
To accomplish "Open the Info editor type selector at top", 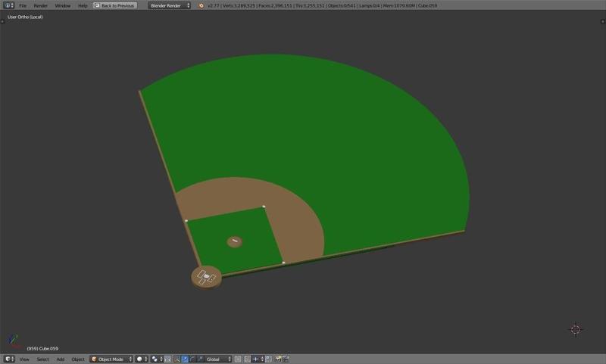I will coord(8,5).
